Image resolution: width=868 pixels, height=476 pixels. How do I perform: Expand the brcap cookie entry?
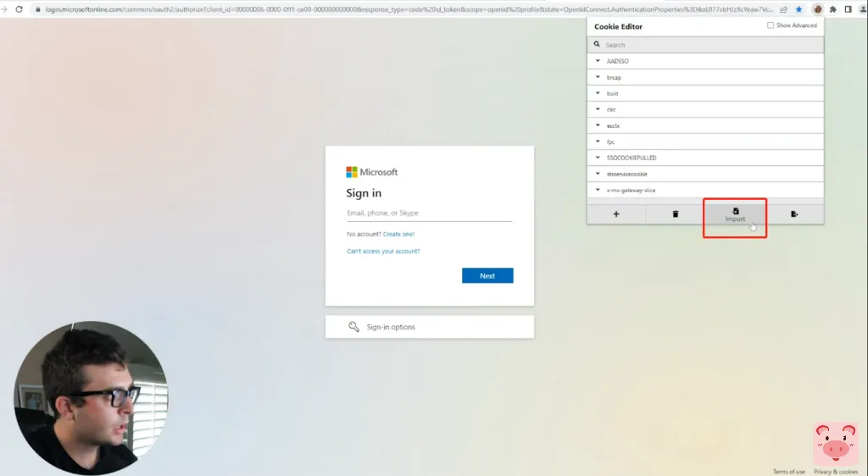click(x=705, y=77)
